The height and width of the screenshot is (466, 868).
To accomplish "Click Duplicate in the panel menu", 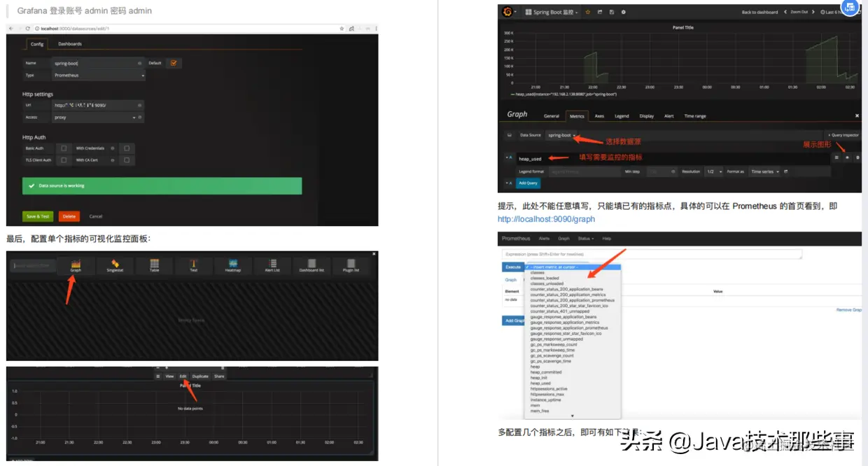I will 200,376.
